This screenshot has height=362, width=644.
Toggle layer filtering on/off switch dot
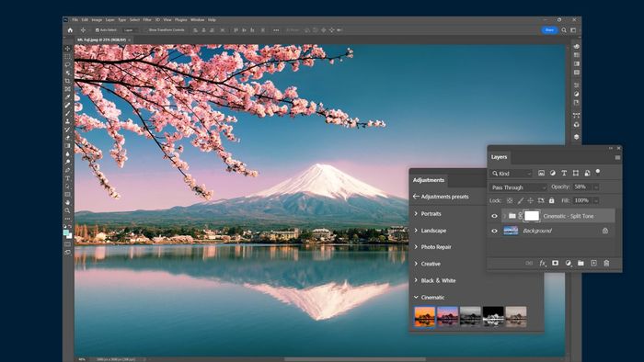click(598, 172)
